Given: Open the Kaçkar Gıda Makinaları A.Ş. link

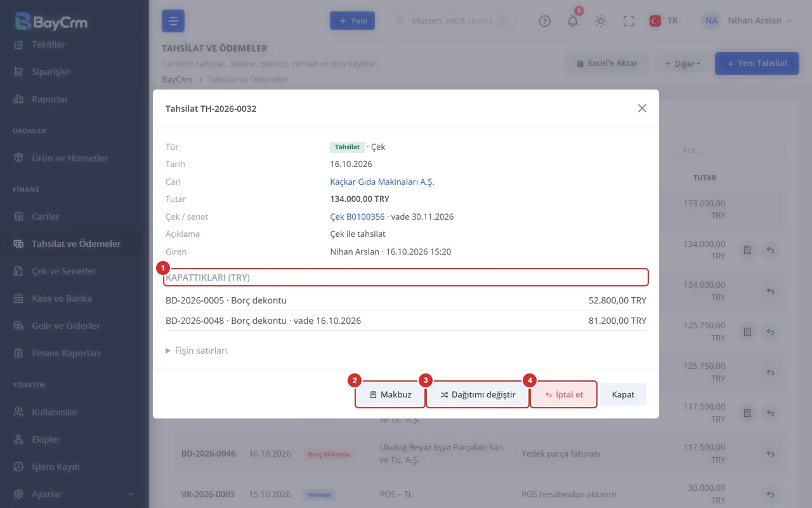Looking at the screenshot, I should click(x=382, y=182).
